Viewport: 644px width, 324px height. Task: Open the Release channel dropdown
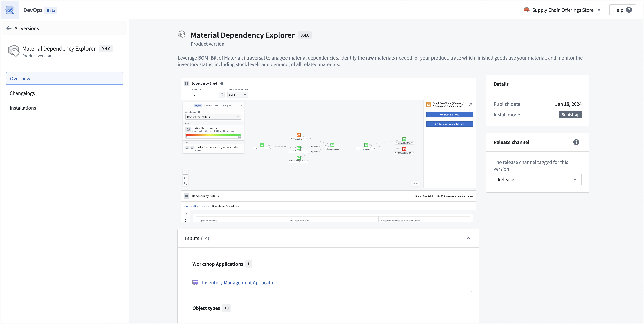pos(537,179)
